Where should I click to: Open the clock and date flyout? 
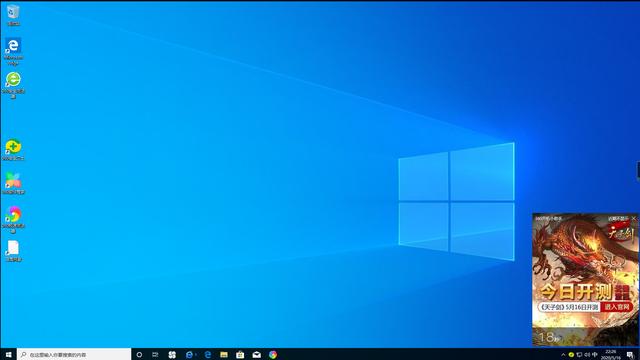611,354
